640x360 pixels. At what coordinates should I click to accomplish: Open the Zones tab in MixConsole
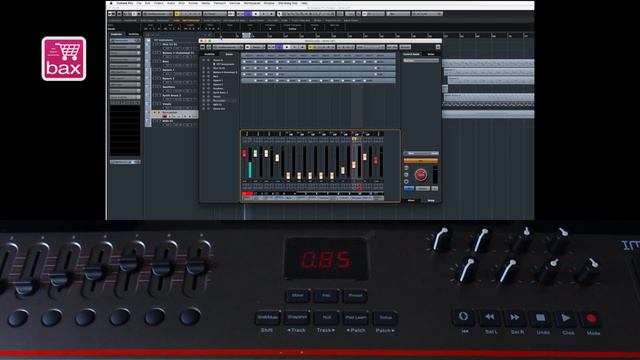pyautogui.click(x=229, y=54)
